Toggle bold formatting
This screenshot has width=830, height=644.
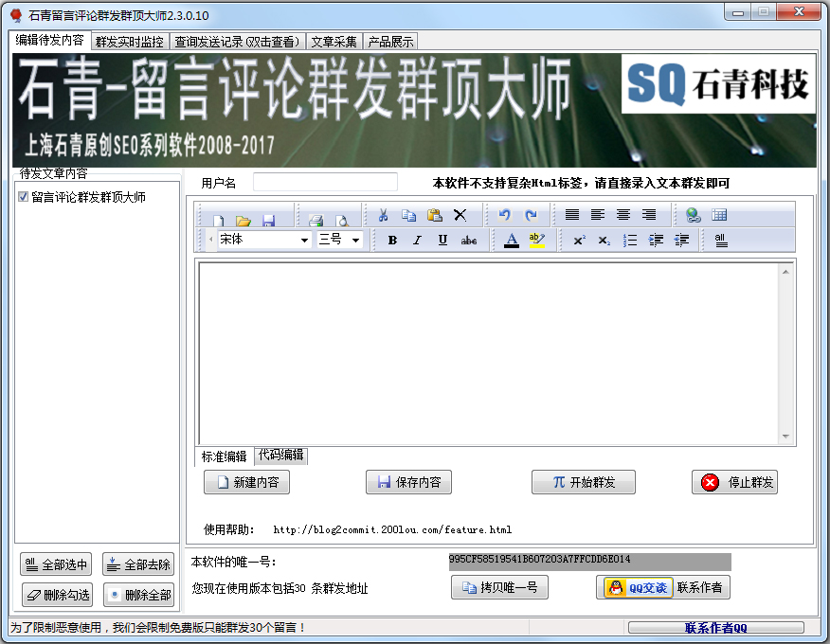click(x=392, y=241)
